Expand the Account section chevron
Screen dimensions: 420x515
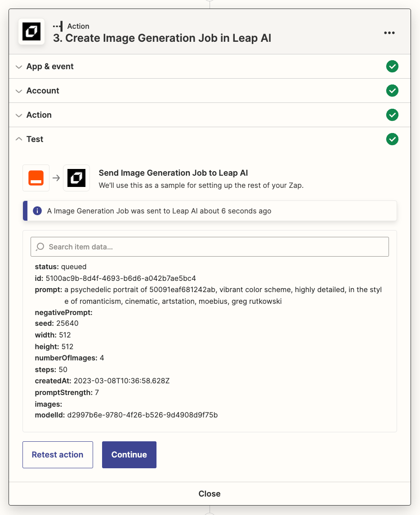[18, 91]
